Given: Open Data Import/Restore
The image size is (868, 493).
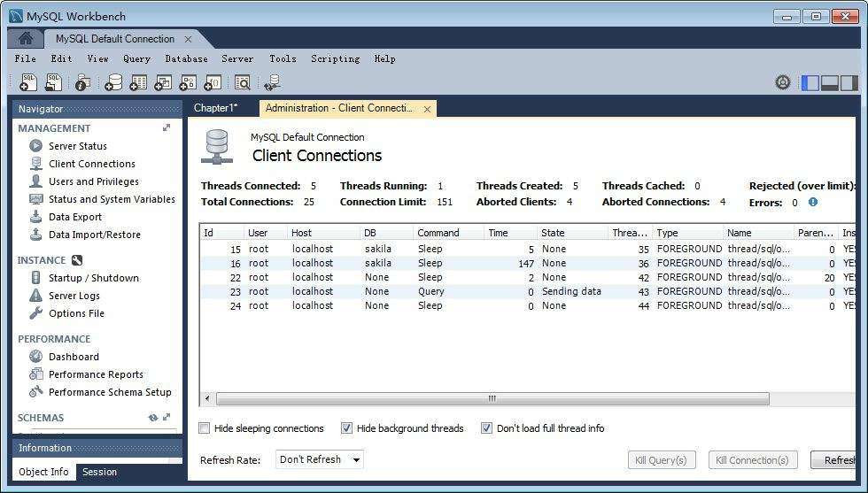Looking at the screenshot, I should pos(95,235).
